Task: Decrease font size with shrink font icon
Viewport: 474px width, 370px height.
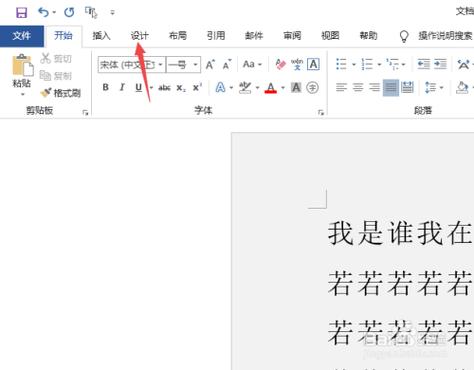Action: point(227,64)
